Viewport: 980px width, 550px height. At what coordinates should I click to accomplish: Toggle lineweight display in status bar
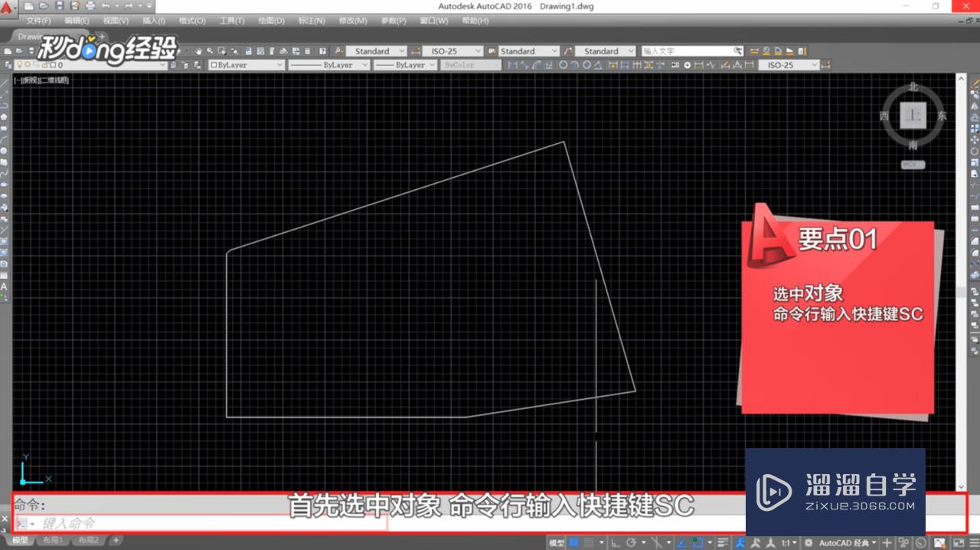click(724, 542)
